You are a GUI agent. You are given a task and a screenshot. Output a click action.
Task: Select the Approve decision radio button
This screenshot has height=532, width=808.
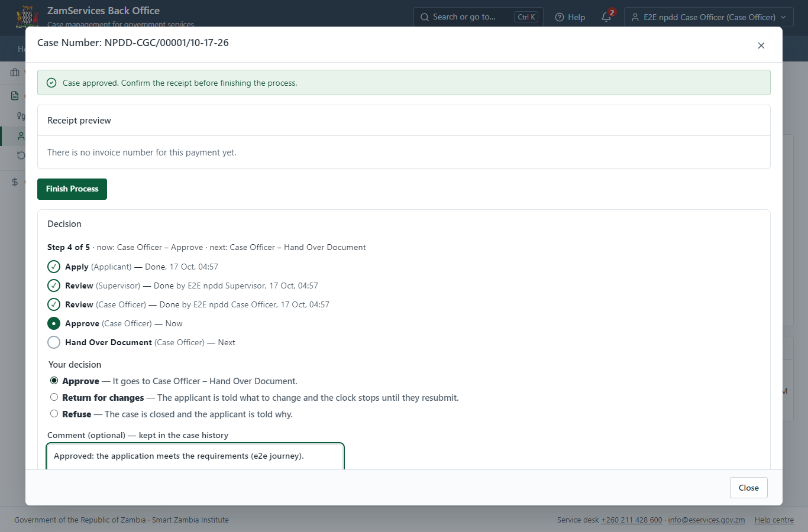pos(54,381)
